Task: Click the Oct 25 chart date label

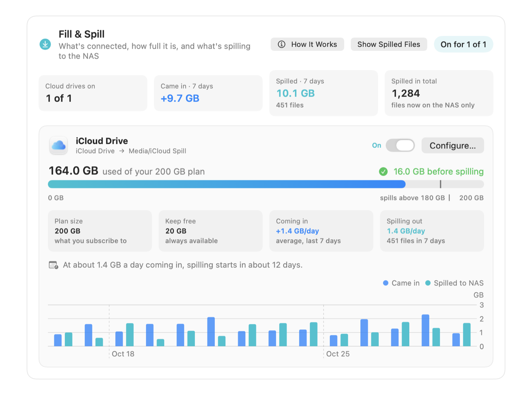Action: [338, 354]
